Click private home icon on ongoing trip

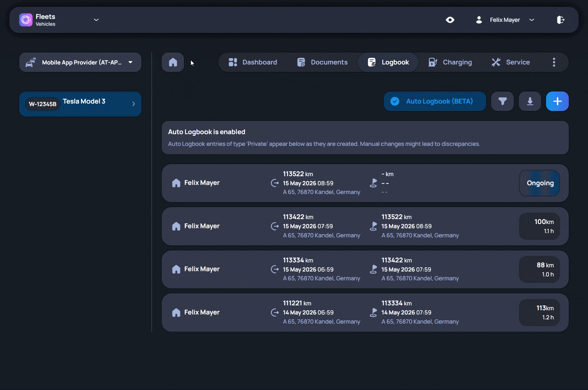click(176, 183)
